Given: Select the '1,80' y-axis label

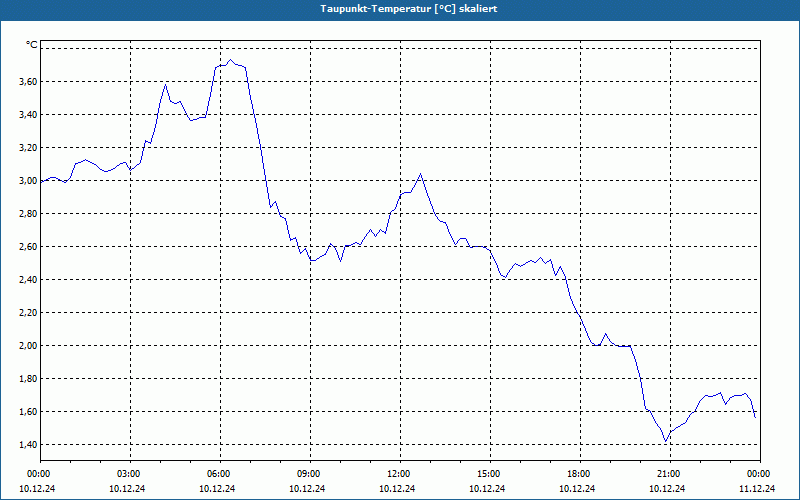Looking at the screenshot, I should click(28, 379).
